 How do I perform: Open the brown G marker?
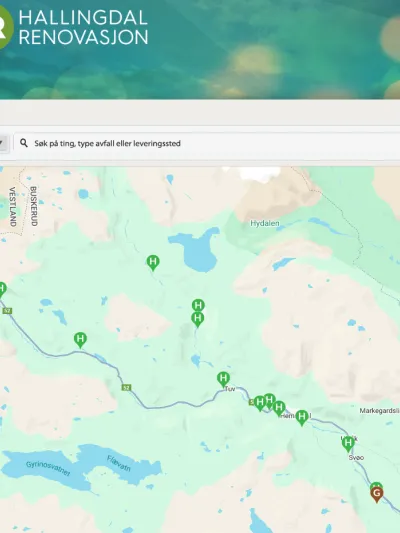(377, 494)
